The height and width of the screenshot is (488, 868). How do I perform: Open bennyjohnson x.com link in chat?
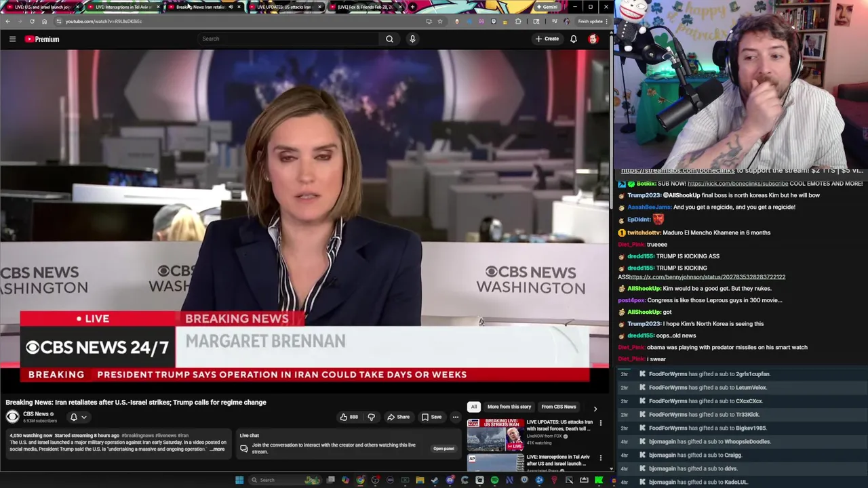(707, 277)
